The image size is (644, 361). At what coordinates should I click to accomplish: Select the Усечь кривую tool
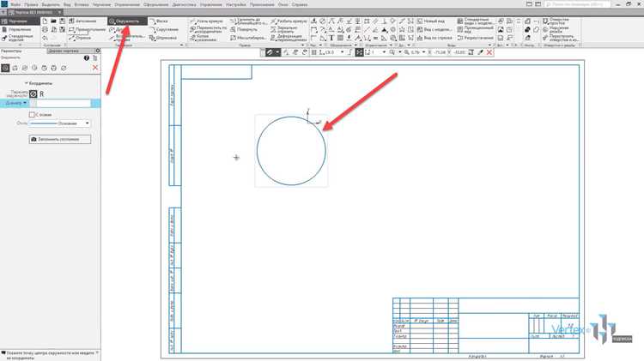(206, 21)
